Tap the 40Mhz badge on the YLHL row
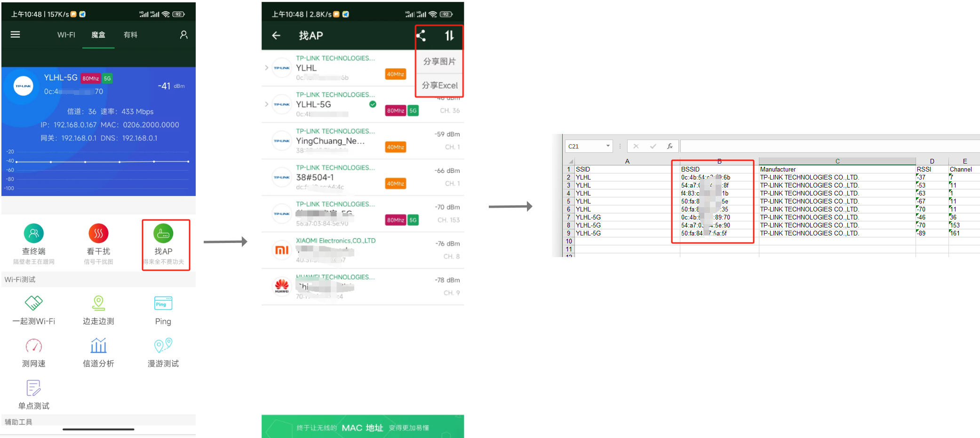Image resolution: width=980 pixels, height=438 pixels. 396,74
